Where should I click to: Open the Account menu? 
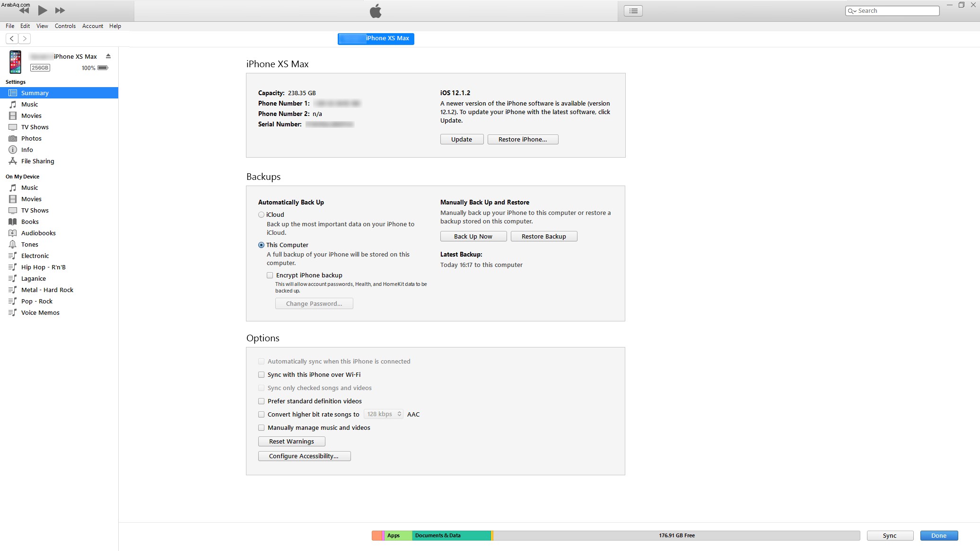tap(93, 26)
